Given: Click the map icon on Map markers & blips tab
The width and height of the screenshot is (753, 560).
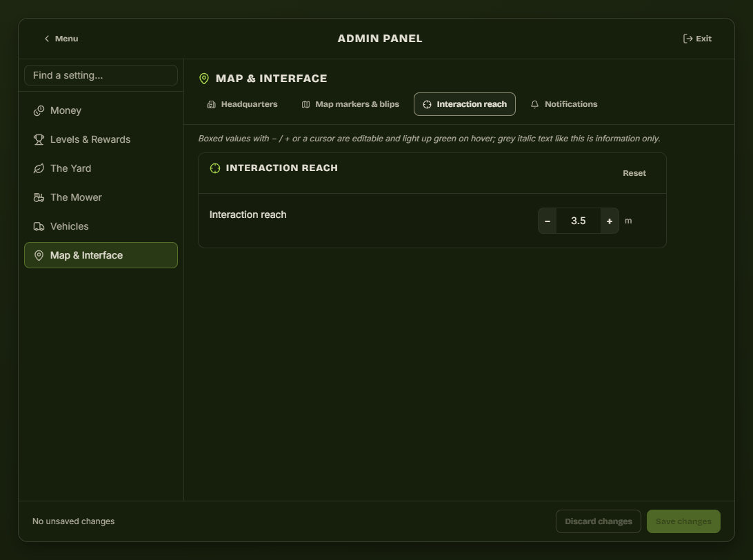Looking at the screenshot, I should 305,104.
